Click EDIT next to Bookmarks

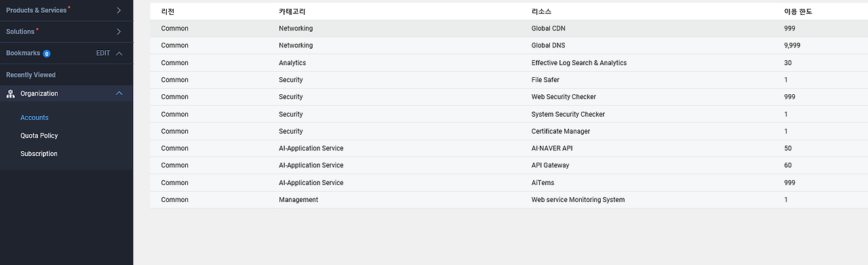[103, 53]
